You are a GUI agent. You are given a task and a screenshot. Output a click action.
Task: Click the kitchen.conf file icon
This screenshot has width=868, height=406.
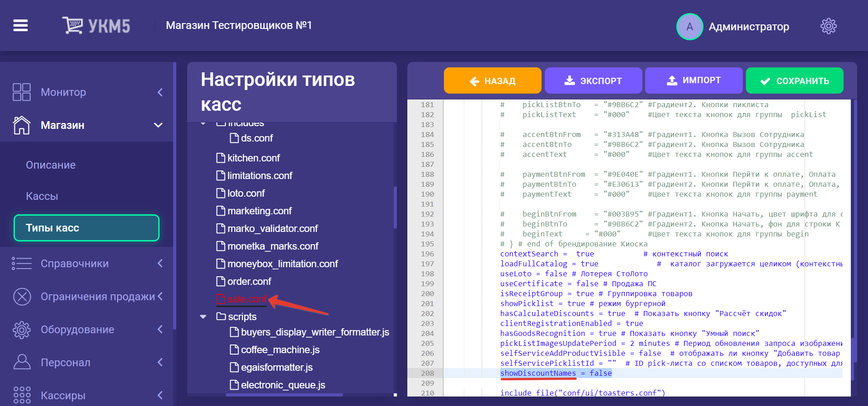point(221,158)
